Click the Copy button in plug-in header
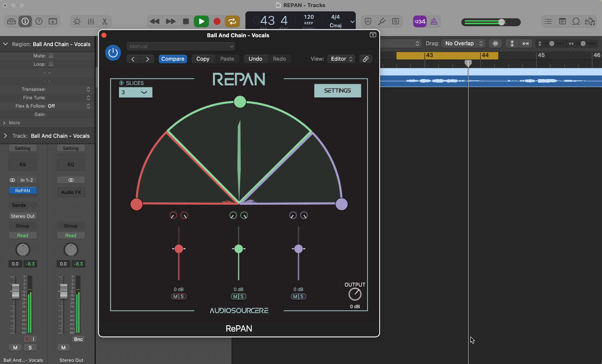Viewport: 602px width, 364px height. point(203,59)
